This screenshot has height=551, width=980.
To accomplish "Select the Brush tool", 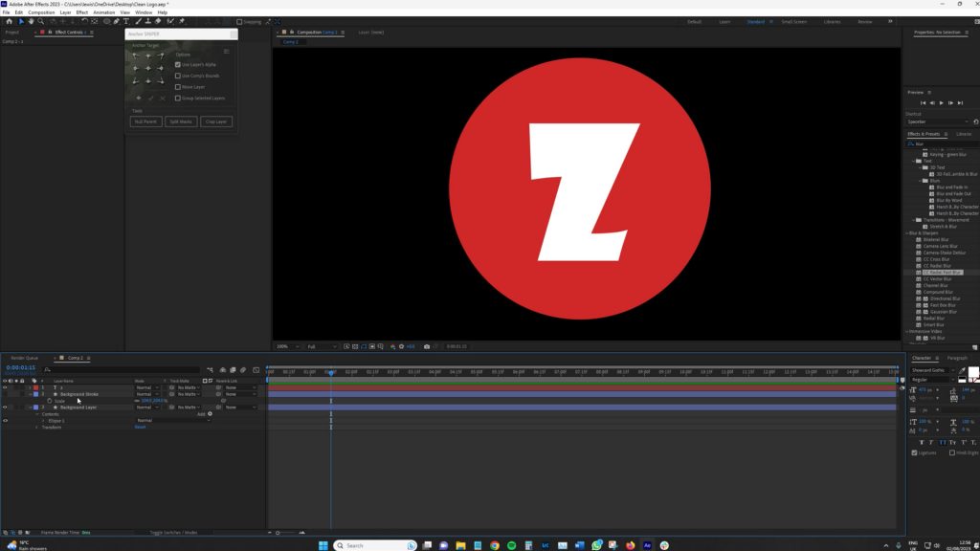I will [x=138, y=21].
